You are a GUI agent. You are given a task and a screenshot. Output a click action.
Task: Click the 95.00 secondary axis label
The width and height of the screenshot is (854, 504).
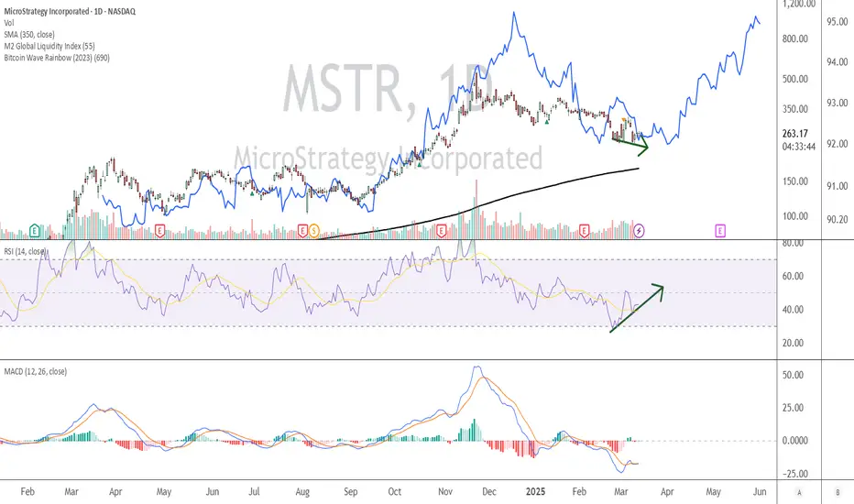(838, 22)
